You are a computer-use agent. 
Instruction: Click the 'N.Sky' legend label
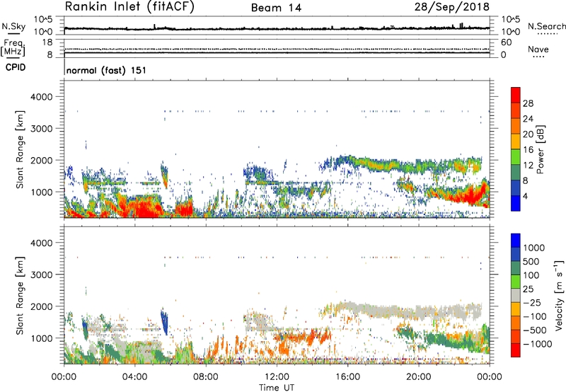(13, 26)
